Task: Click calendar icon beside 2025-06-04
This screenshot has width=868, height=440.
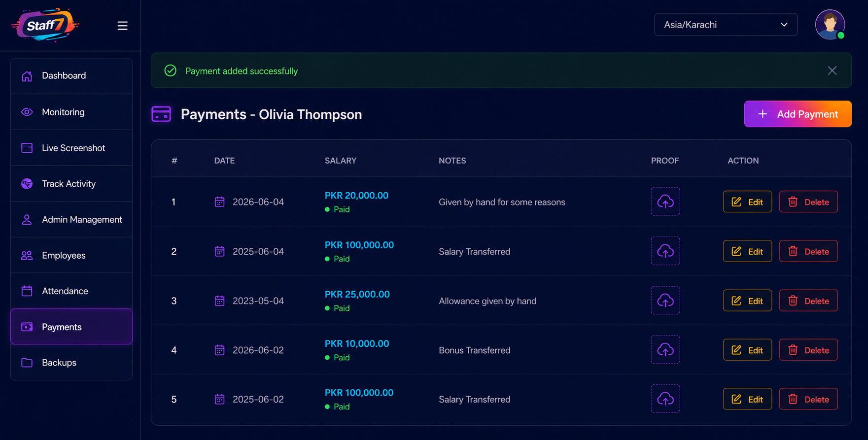Action: point(220,251)
